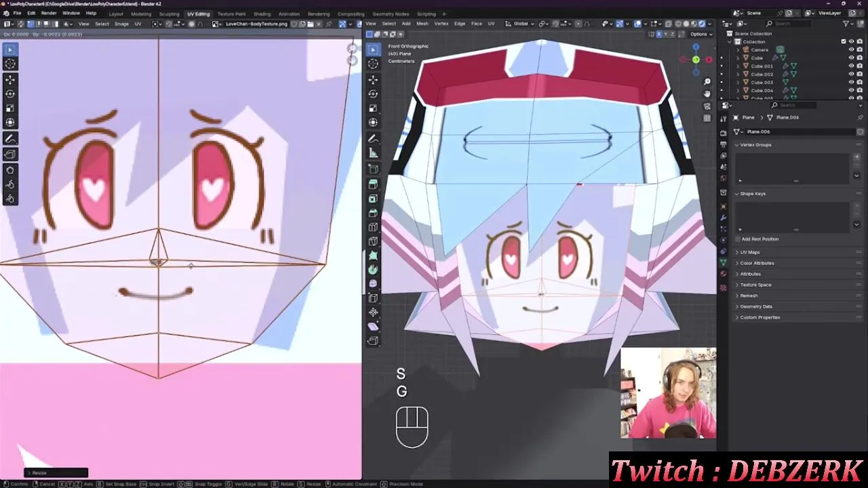Add a new workspace with the plus tab
868x488 pixels.
click(444, 14)
